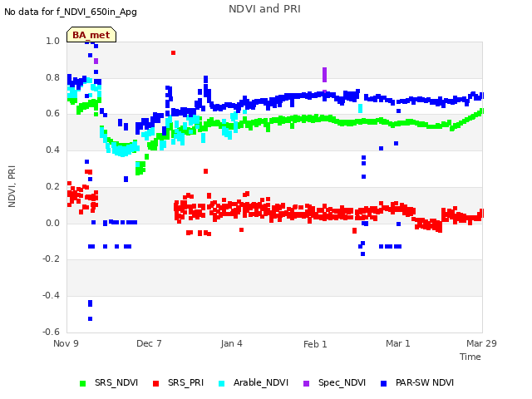This screenshot has width=532, height=399.
Task: Click the green SRS_NDVI legend swatch
Action: [82, 383]
